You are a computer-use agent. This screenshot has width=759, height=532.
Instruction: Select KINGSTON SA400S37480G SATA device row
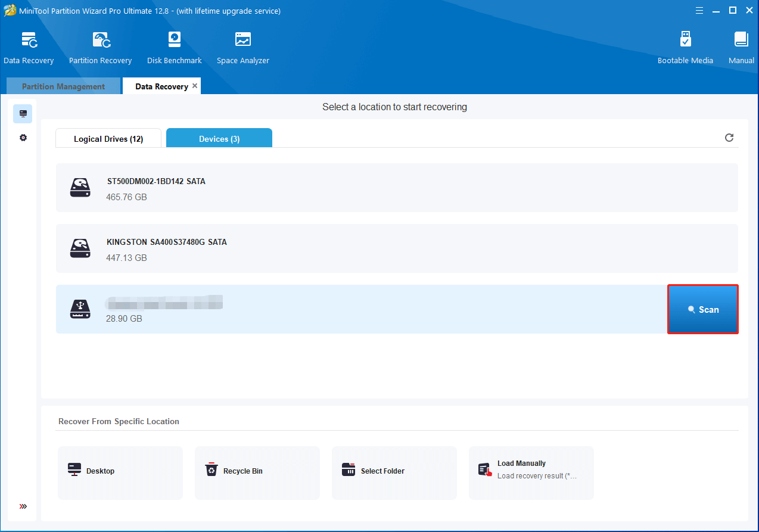click(397, 248)
